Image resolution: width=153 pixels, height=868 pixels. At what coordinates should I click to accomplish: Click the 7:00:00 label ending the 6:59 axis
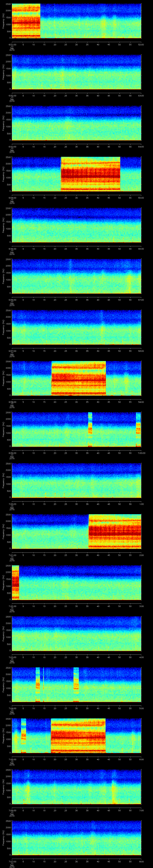click(141, 453)
